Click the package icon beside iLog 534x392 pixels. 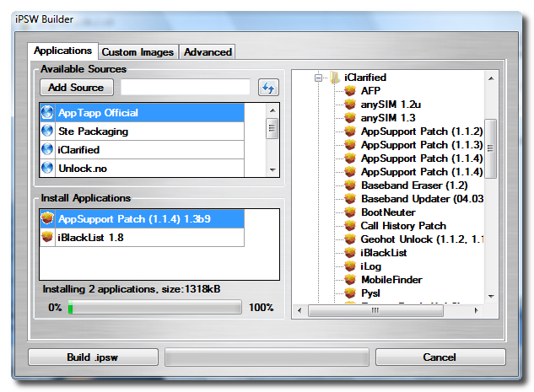350,266
